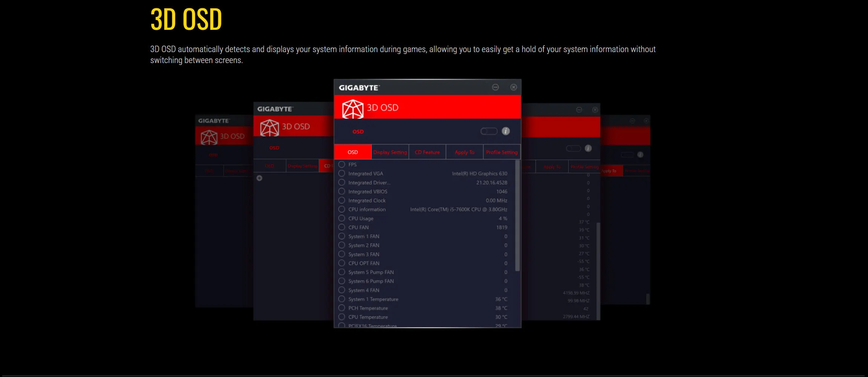Select the Integrated VGA option
Viewport: 868px width, 377px height.
[342, 174]
